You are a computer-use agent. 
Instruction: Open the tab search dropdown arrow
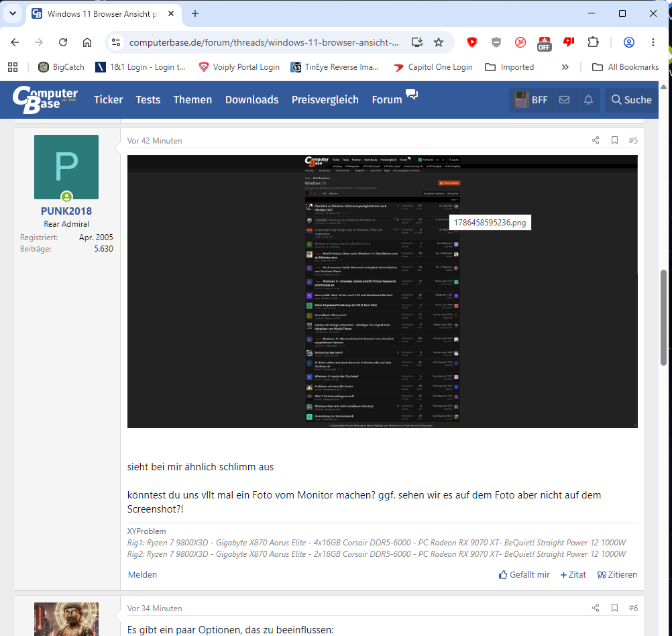[13, 13]
